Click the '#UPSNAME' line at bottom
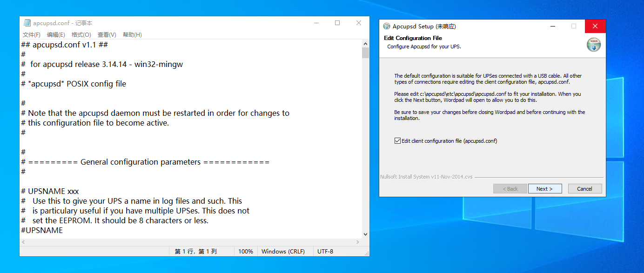 click(x=42, y=230)
